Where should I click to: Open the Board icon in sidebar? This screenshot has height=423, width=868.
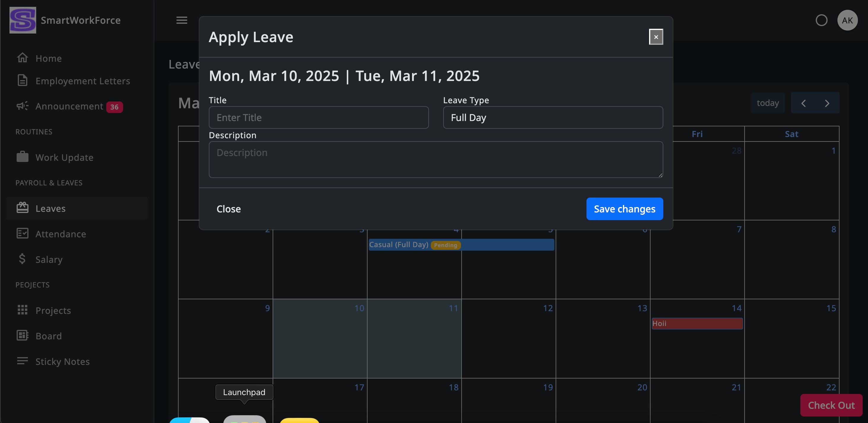tap(22, 335)
